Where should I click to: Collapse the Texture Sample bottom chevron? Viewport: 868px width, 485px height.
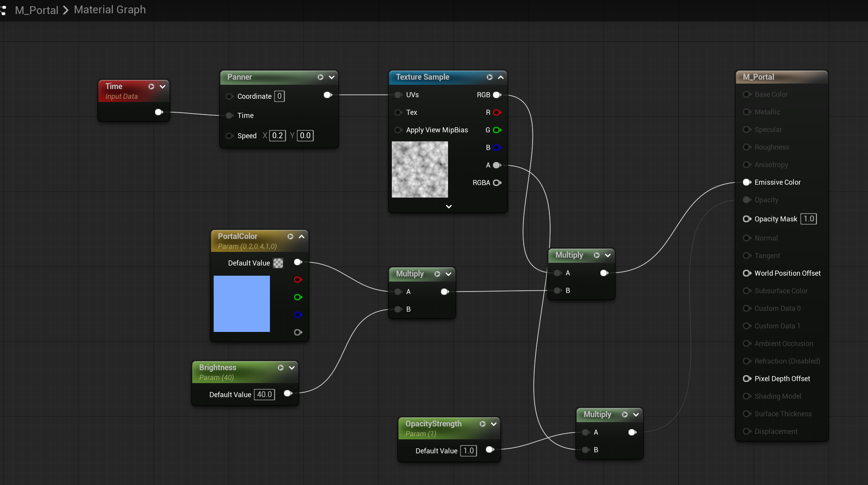[x=449, y=207]
